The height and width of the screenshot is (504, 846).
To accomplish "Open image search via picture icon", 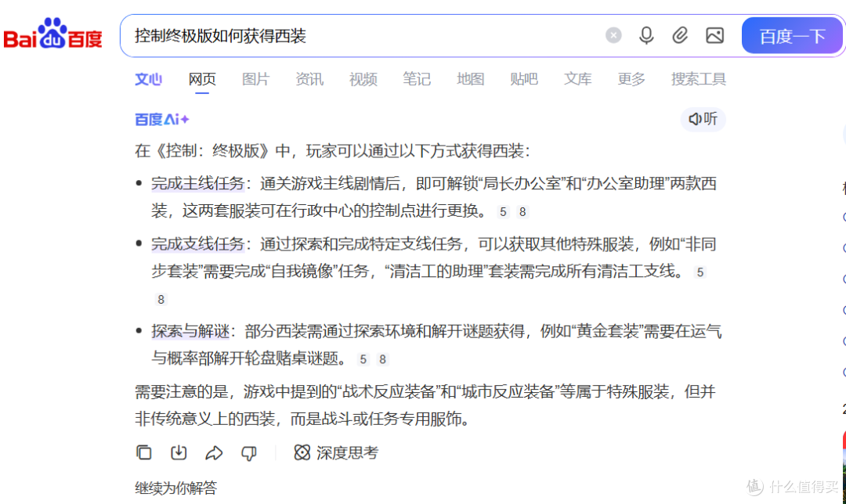I will point(714,35).
